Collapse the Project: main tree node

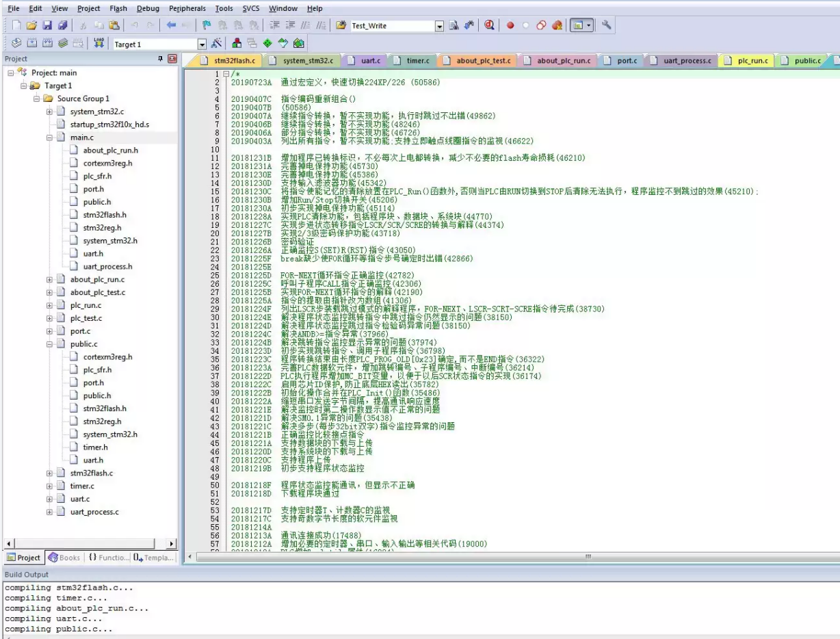[11, 73]
